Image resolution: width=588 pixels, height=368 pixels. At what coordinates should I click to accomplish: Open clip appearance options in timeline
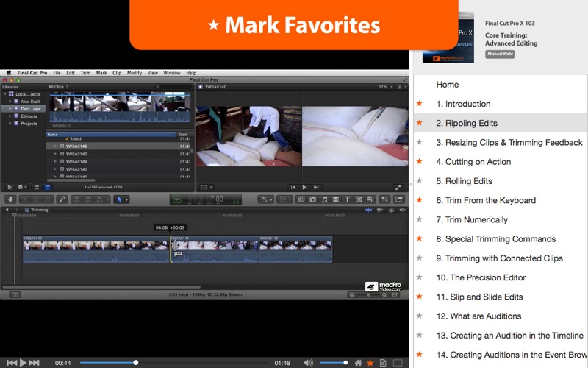(x=395, y=295)
